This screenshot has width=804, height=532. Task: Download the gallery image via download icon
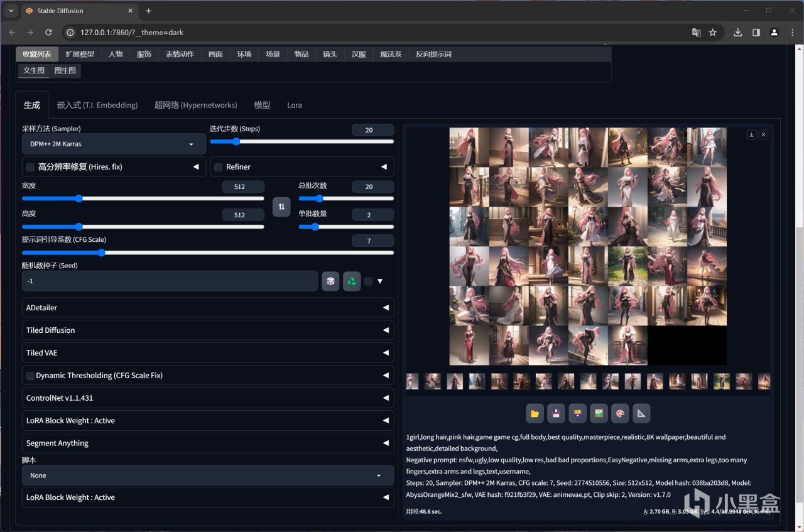(751, 134)
